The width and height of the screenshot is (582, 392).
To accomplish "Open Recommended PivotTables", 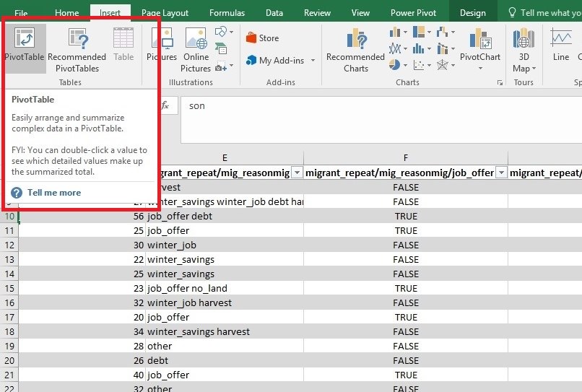I will (77, 49).
